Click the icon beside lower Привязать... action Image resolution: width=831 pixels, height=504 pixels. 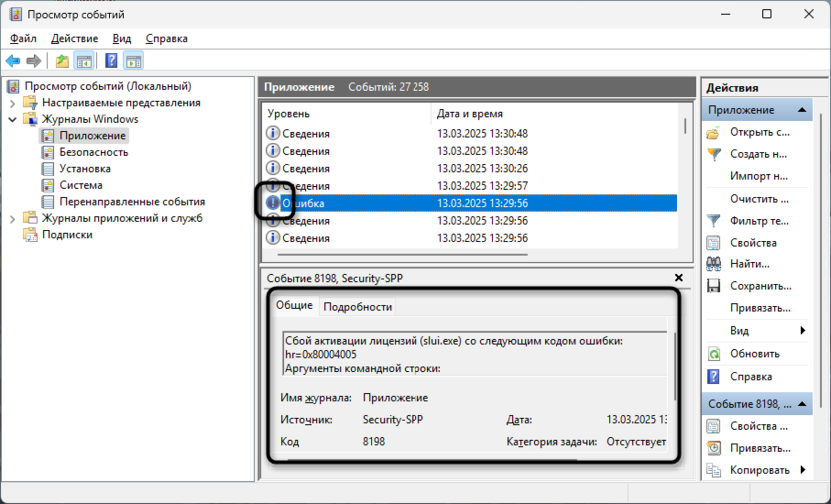[x=714, y=448]
